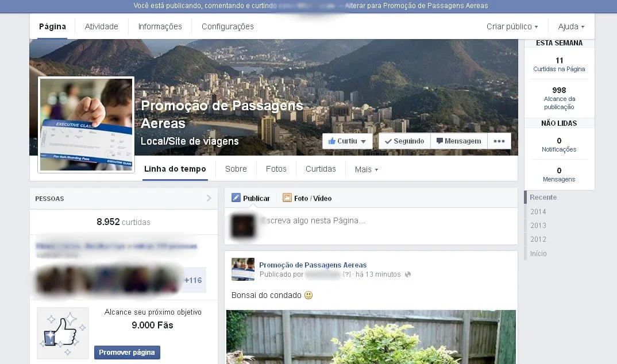
Task: Click the Foto/Vídeo picture icon
Action: pos(287,198)
